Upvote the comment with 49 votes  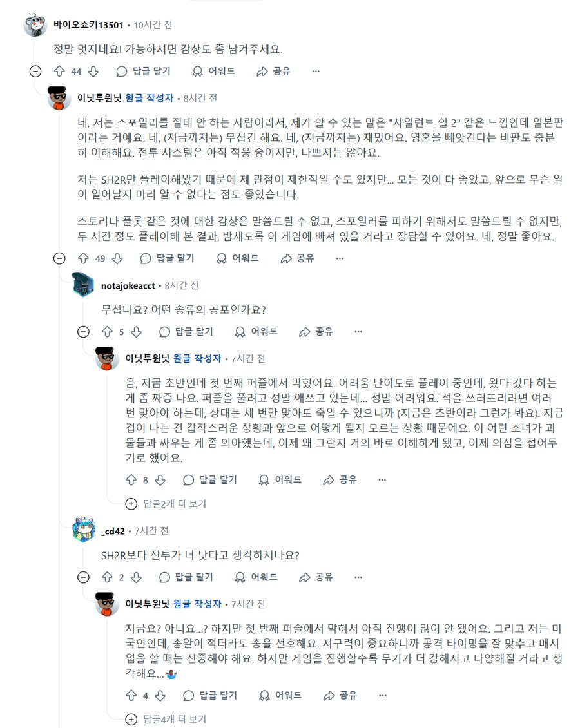(82, 258)
